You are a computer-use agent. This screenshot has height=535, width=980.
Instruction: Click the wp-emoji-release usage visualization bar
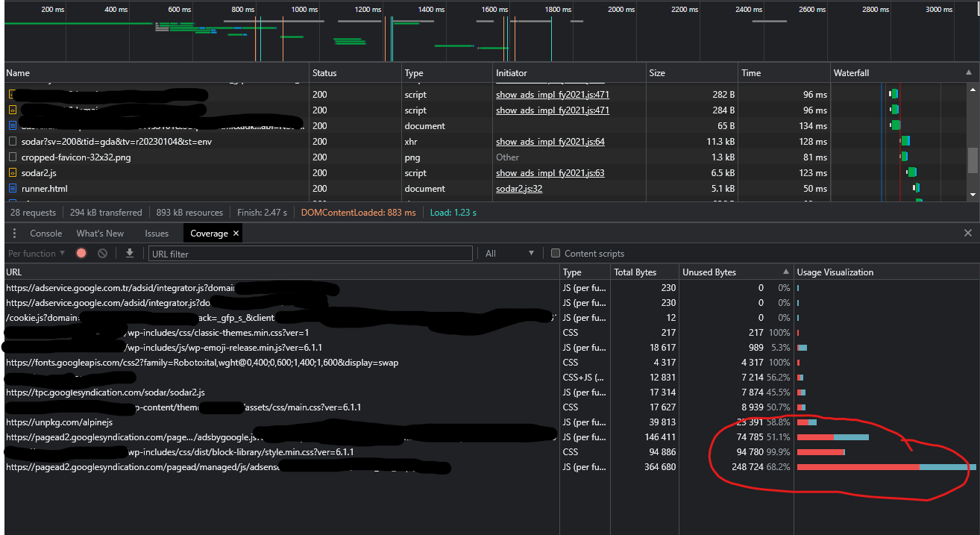pyautogui.click(x=802, y=348)
